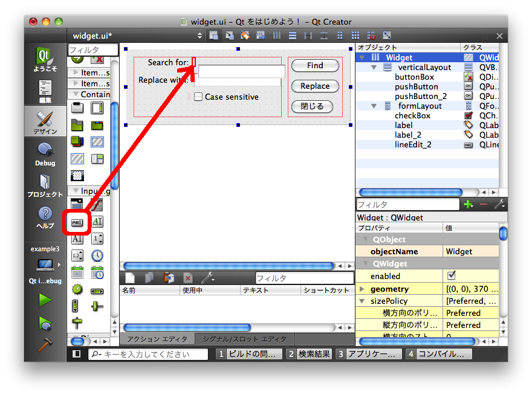Click the Replace button in the form

pyautogui.click(x=315, y=86)
